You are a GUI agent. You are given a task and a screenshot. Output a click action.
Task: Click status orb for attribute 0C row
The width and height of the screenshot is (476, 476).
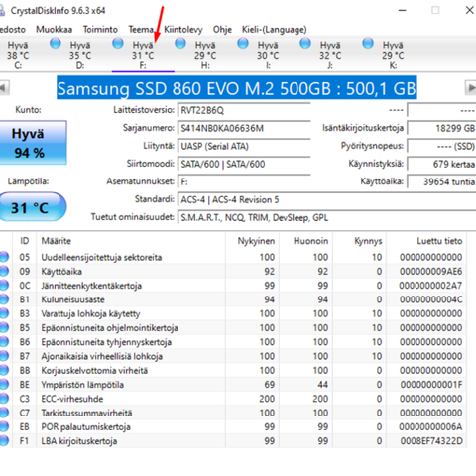click(x=4, y=286)
